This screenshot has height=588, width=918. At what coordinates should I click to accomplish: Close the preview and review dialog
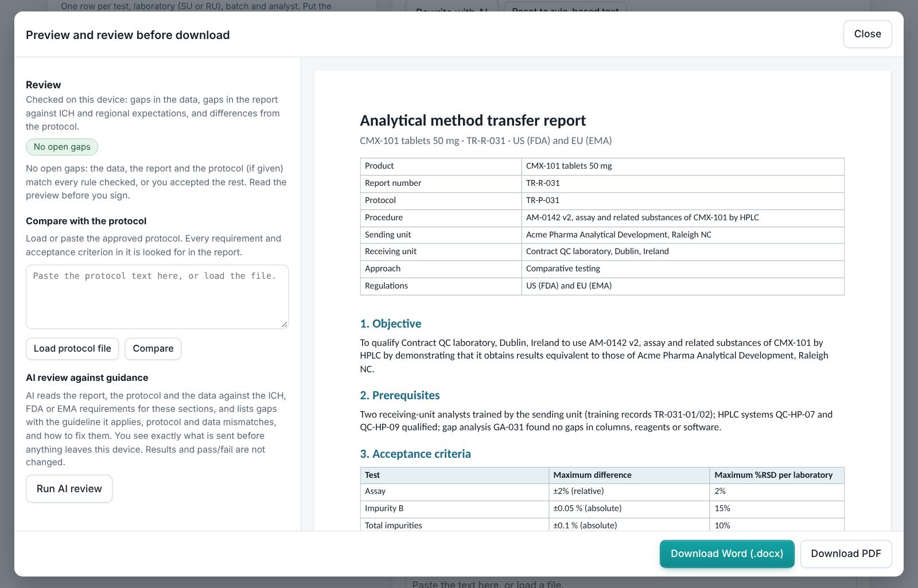pos(867,34)
